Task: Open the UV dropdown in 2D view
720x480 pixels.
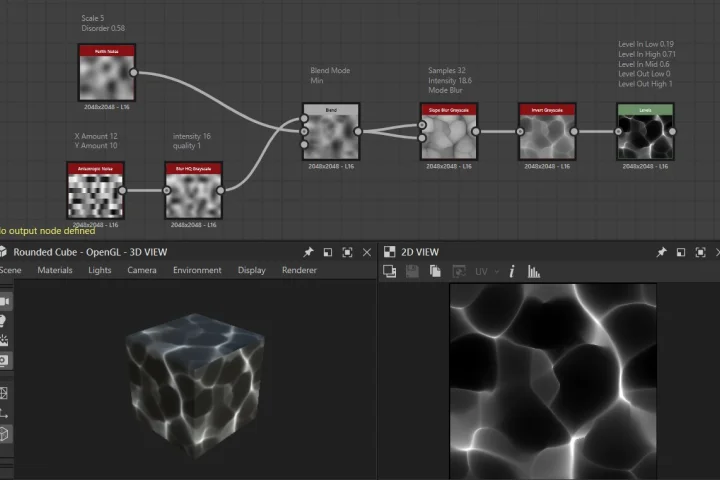Action: click(x=487, y=271)
